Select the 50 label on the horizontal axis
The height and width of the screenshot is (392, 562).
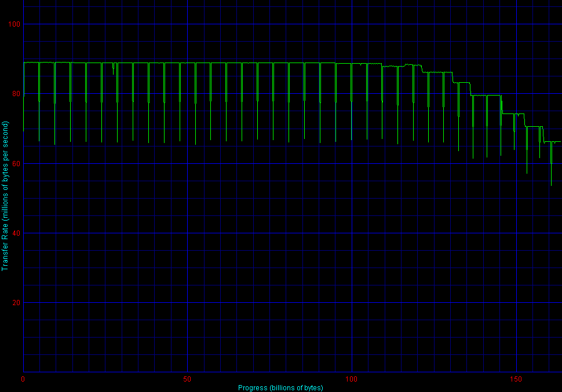tap(187, 379)
